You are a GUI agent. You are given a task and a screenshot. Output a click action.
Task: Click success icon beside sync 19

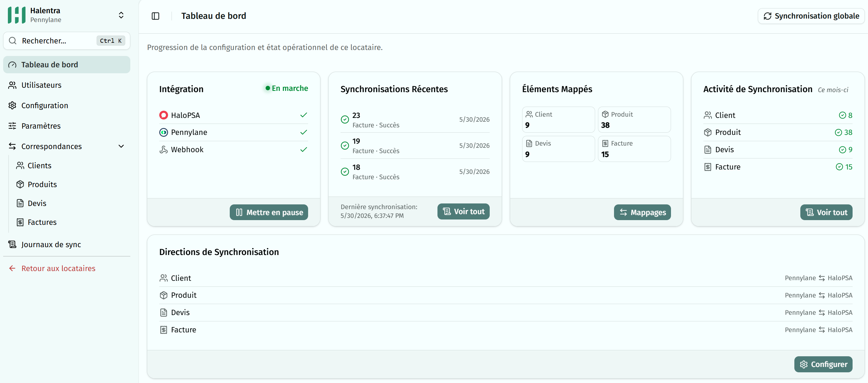(345, 145)
